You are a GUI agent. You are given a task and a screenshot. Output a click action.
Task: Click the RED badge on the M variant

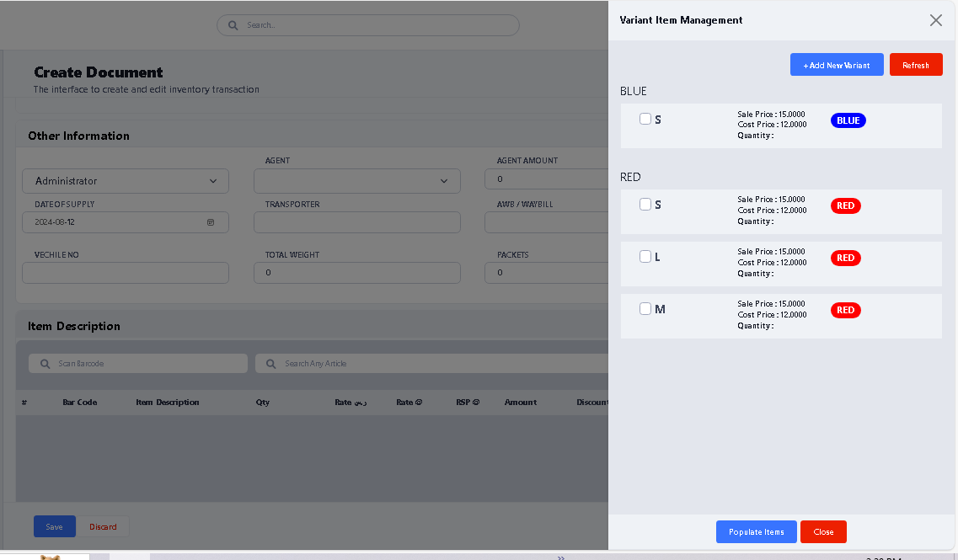[845, 310]
